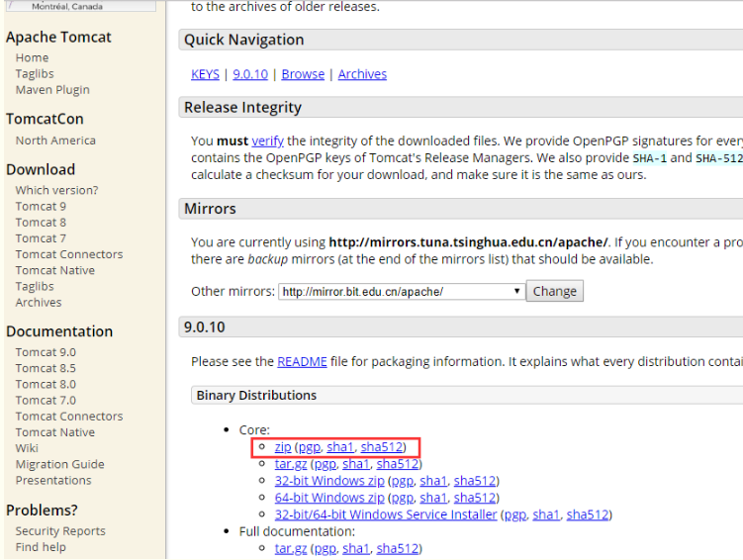Select Tomcat 9 in Download sidebar
This screenshot has height=560, width=743.
pyautogui.click(x=41, y=207)
